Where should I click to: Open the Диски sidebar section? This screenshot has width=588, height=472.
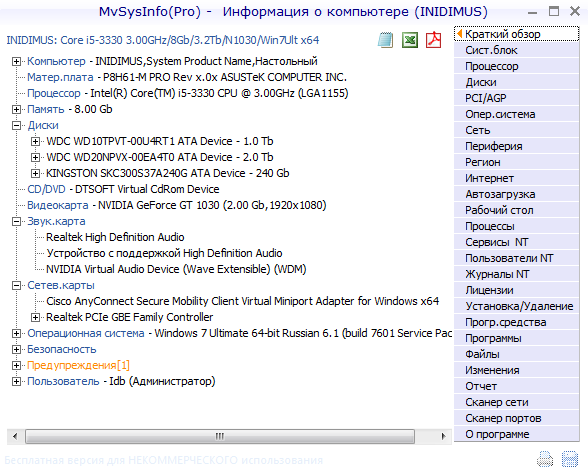click(516, 82)
